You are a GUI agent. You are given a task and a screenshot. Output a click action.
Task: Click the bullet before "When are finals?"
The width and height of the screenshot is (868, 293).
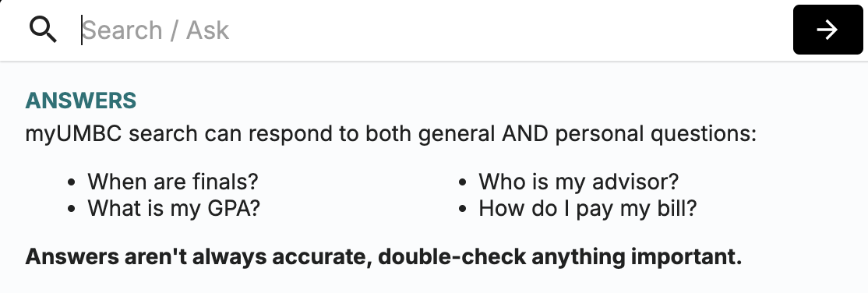[71, 182]
